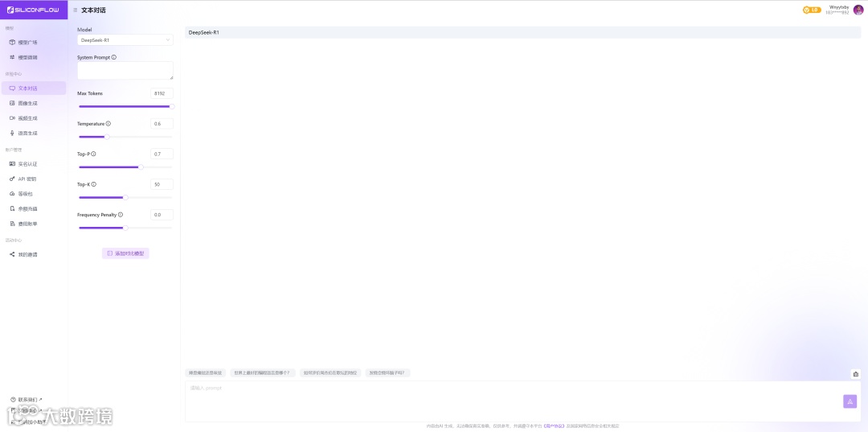
Task: Click the third suggested prompt chip
Action: coord(330,372)
